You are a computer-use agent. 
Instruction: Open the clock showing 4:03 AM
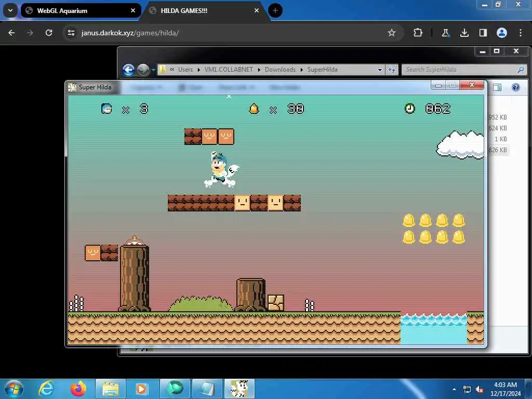tap(506, 389)
